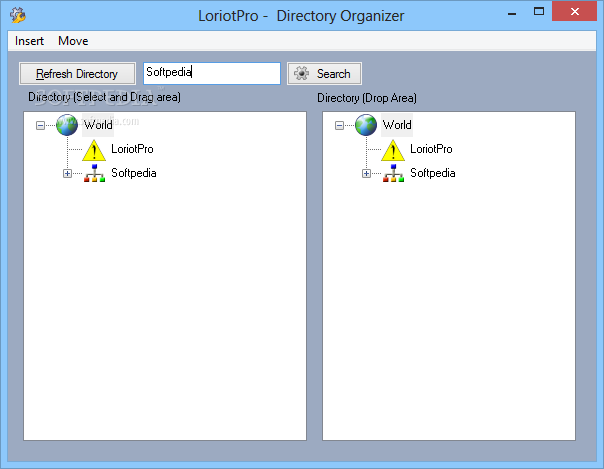Image resolution: width=604 pixels, height=469 pixels.
Task: Click the Refresh Directory button
Action: pos(77,74)
